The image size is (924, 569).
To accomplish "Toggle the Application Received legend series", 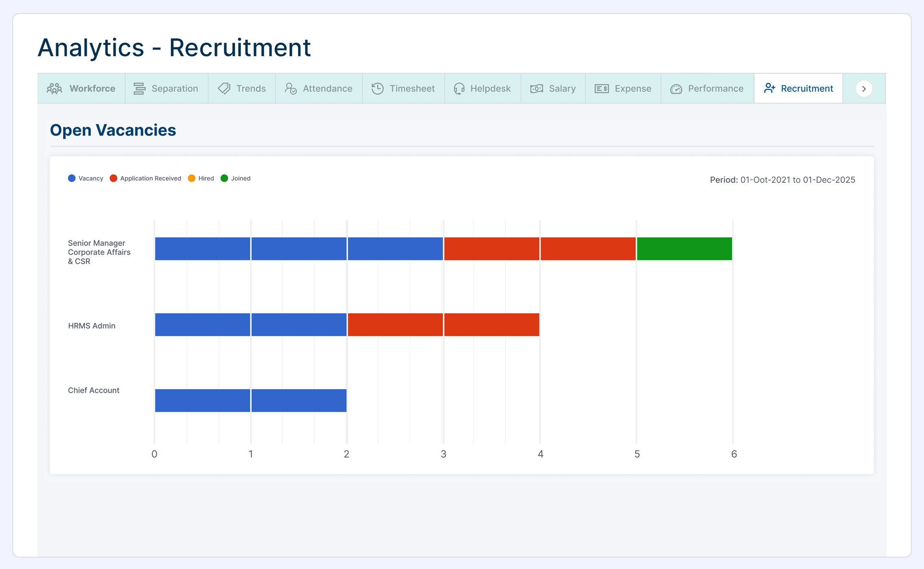I will pos(145,178).
